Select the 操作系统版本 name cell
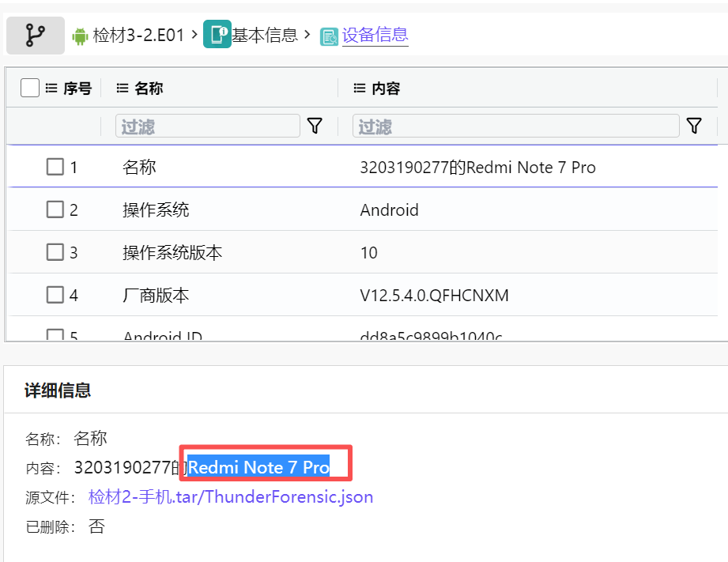The width and height of the screenshot is (728, 562). point(172,253)
